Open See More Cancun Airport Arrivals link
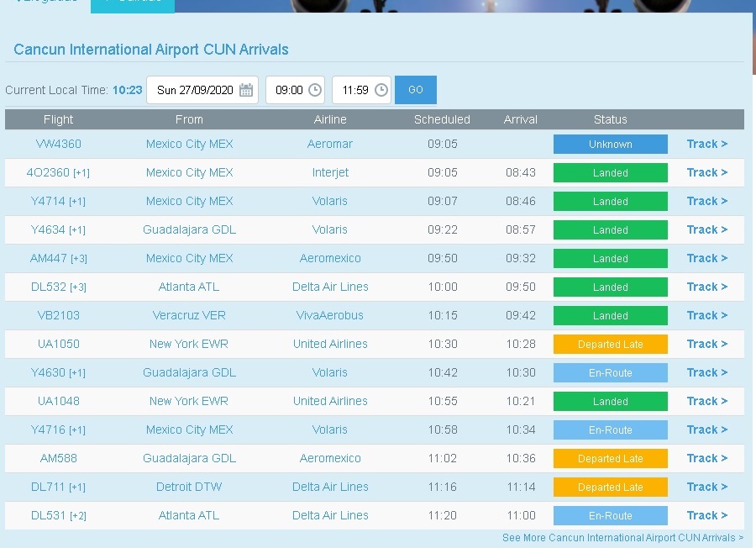The height and width of the screenshot is (548, 756). (x=622, y=537)
